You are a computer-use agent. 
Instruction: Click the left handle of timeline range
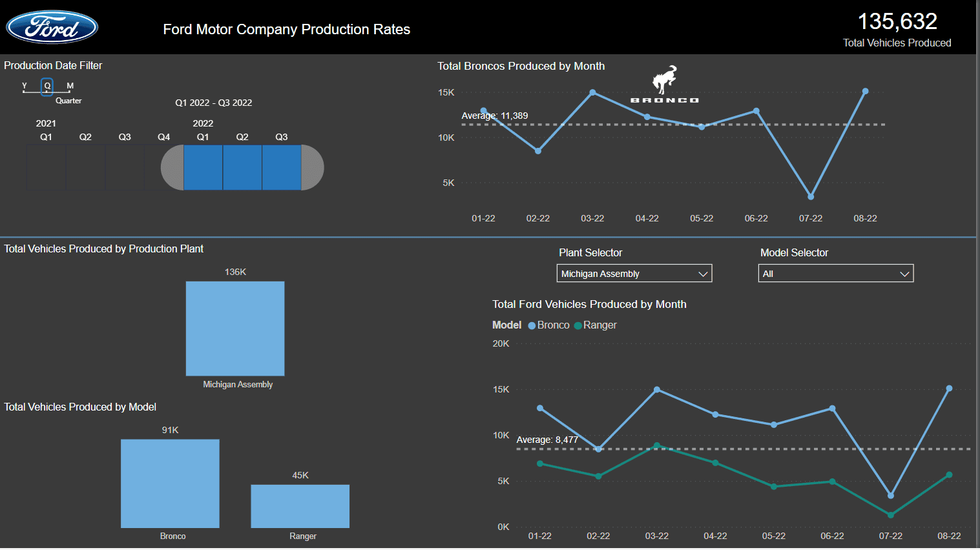(172, 168)
